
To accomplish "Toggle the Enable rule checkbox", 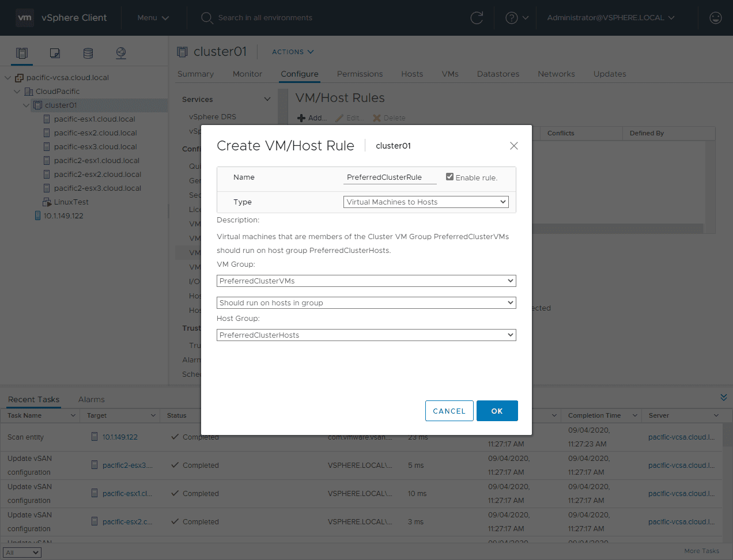I will point(449,177).
